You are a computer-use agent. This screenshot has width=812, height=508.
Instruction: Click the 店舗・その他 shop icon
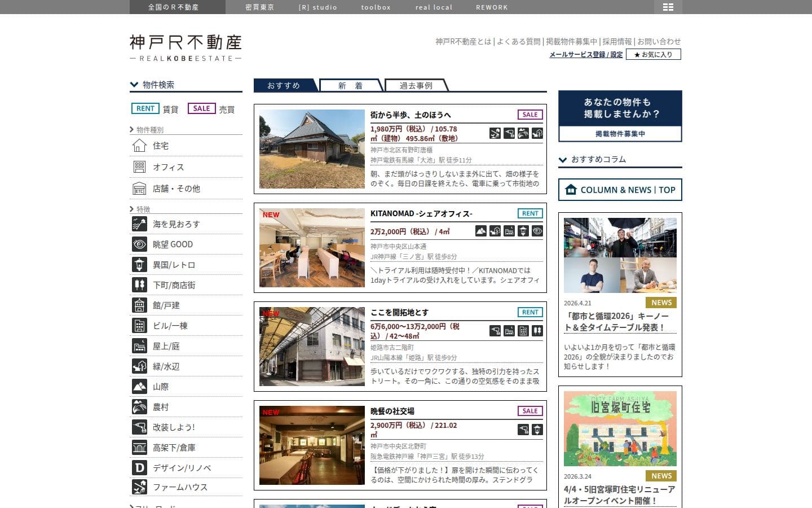[139, 189]
